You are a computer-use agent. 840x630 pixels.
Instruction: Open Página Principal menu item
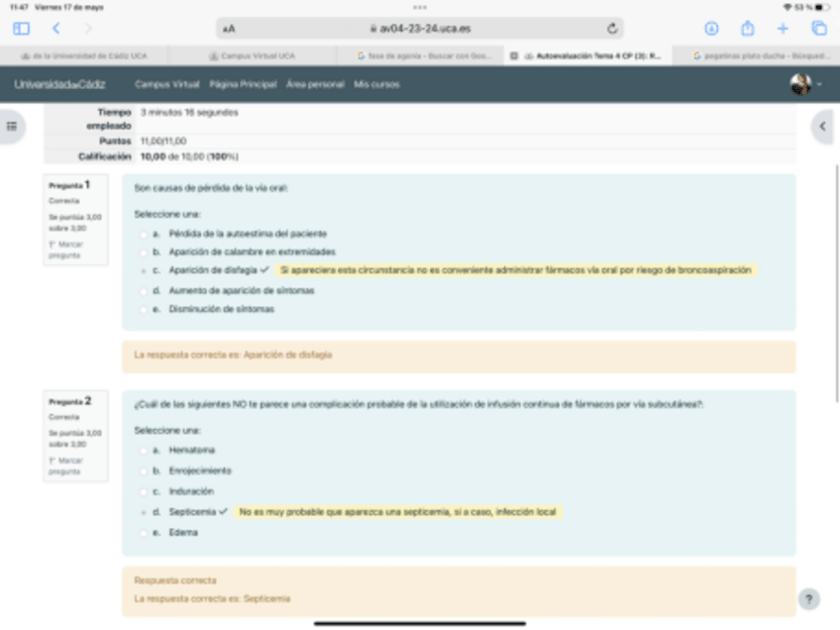(243, 84)
